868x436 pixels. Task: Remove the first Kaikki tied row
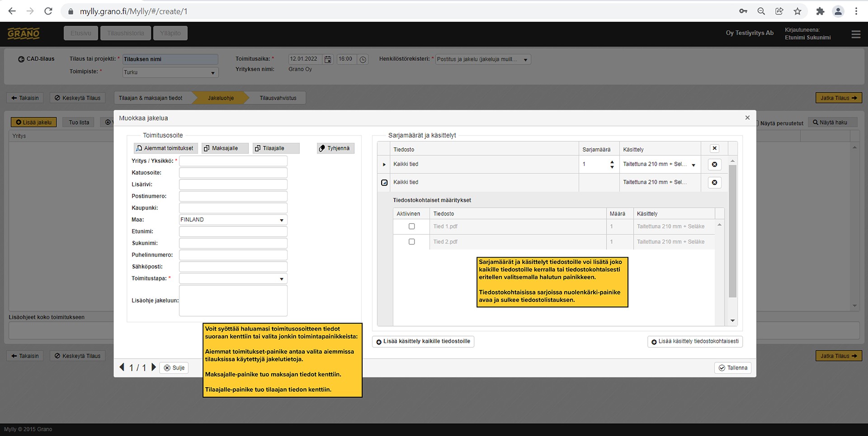click(x=714, y=164)
